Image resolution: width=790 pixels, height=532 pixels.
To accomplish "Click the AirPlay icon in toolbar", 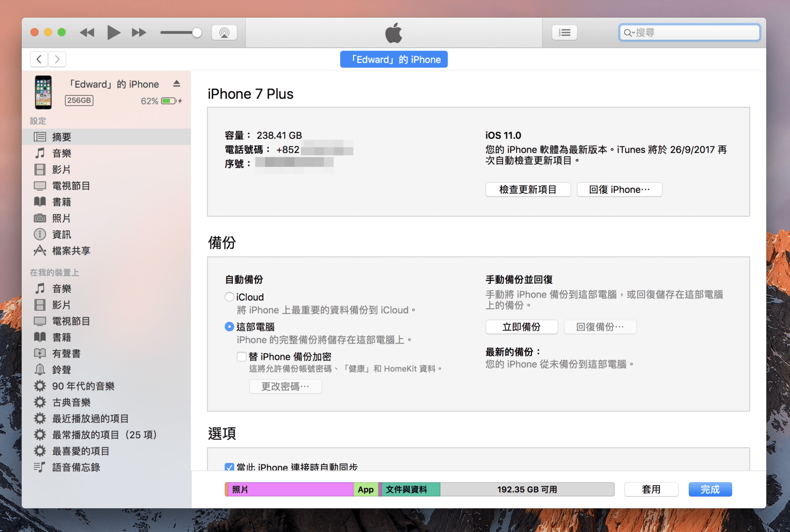I will (x=224, y=33).
